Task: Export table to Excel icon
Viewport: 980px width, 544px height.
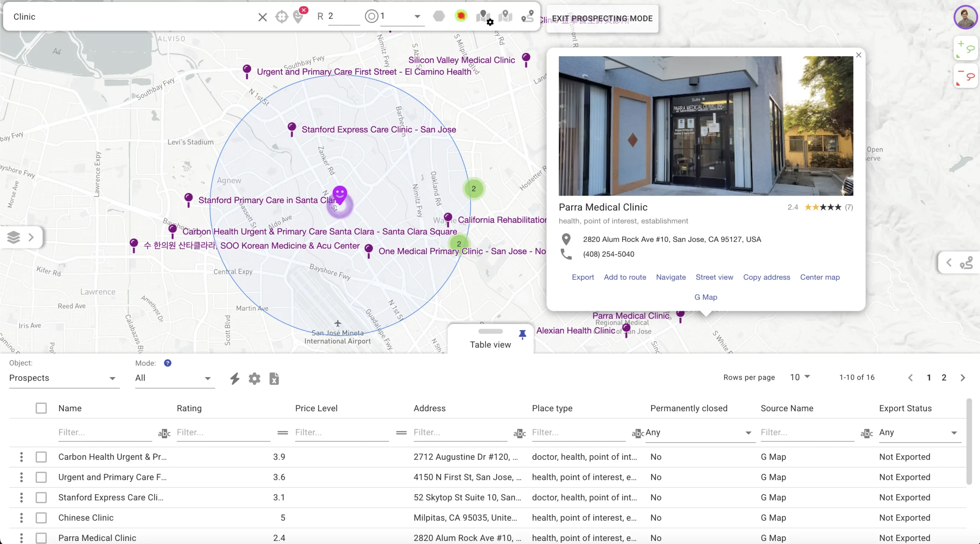Action: 274,378
